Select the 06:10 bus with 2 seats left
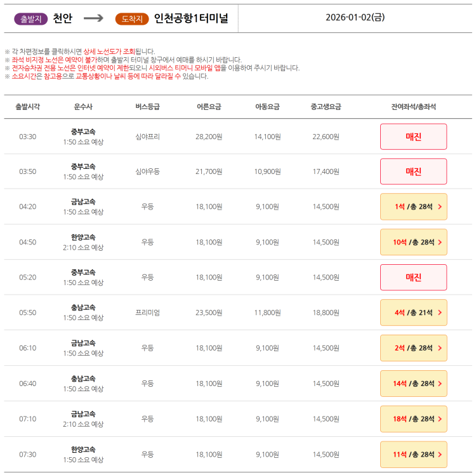This screenshot has width=476, height=475. (413, 348)
